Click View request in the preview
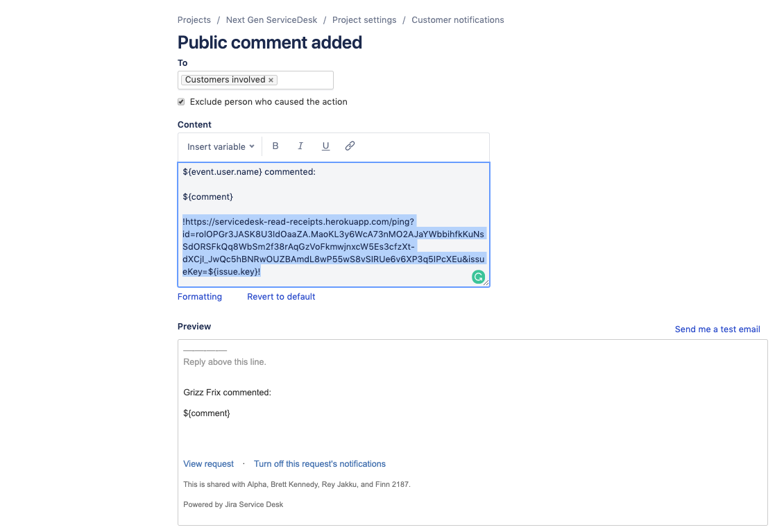This screenshot has height=532, width=784. pyautogui.click(x=208, y=464)
